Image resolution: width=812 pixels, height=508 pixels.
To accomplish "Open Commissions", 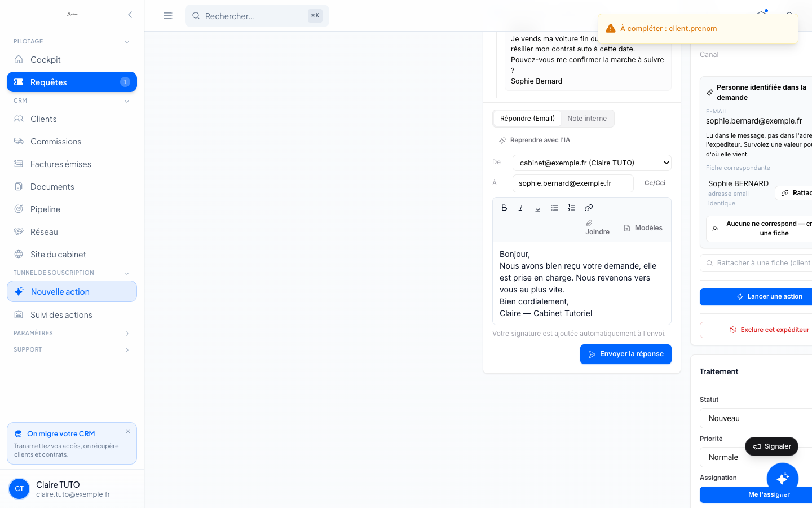I will tap(72, 142).
